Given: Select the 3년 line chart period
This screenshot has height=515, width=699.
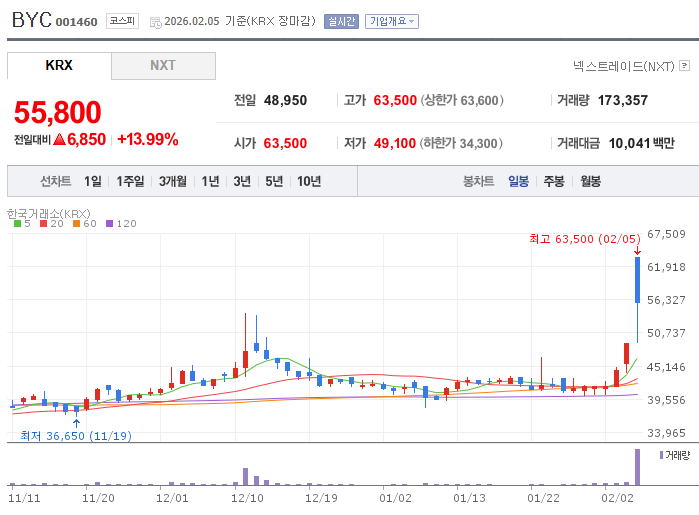Looking at the screenshot, I should 242,181.
